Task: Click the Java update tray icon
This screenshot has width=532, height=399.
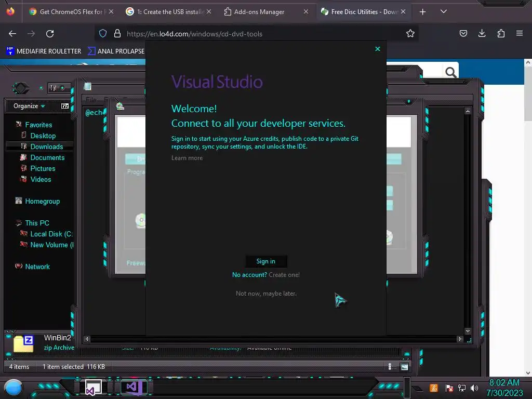Action: pyautogui.click(x=434, y=388)
